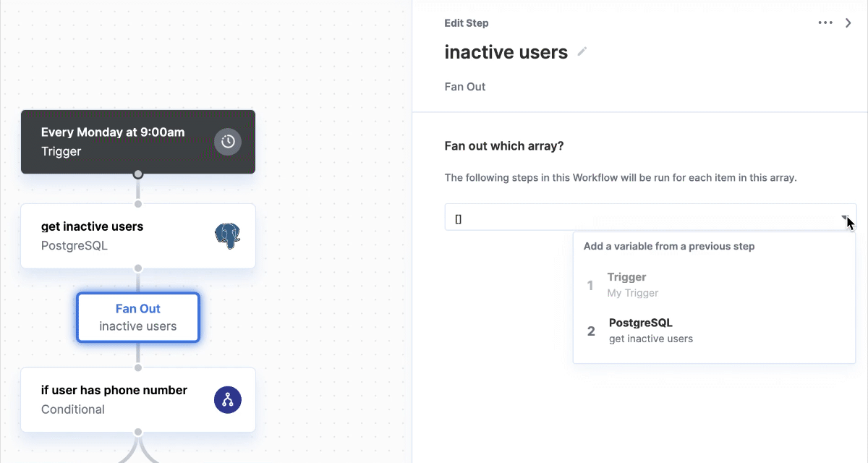Screen dimensions: 868x463
Task: Click the Fan Out step type label
Action: pos(465,87)
